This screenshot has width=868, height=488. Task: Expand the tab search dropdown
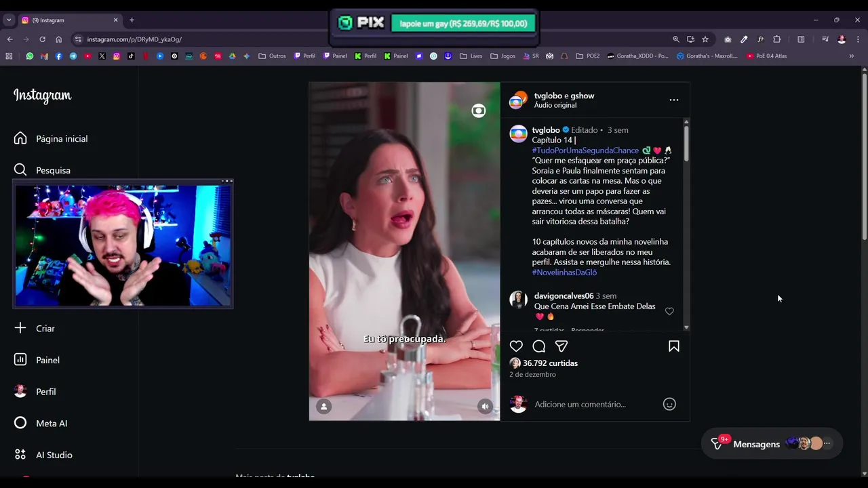(x=9, y=20)
